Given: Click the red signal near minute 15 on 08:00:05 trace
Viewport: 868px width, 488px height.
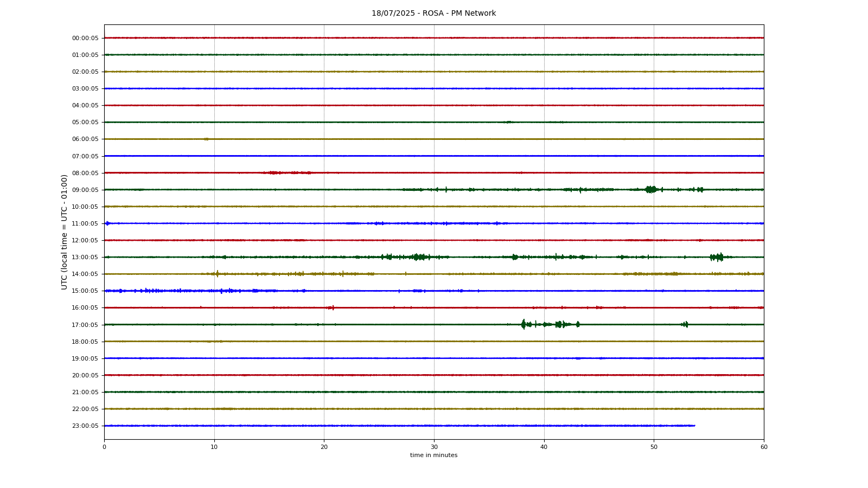Looking at the screenshot, I should click(274, 173).
